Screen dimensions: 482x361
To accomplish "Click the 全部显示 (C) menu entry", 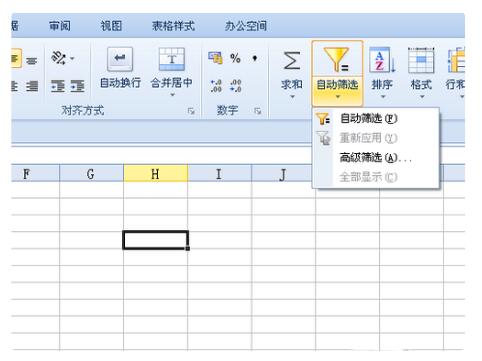I will [376, 177].
